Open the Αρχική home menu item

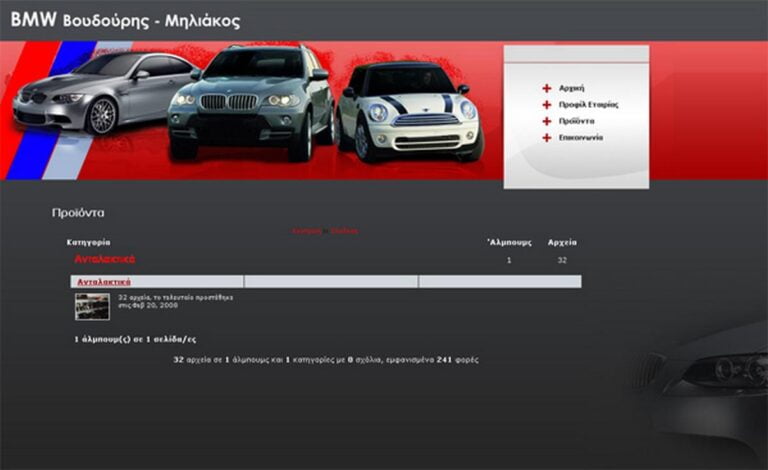pyautogui.click(x=571, y=88)
